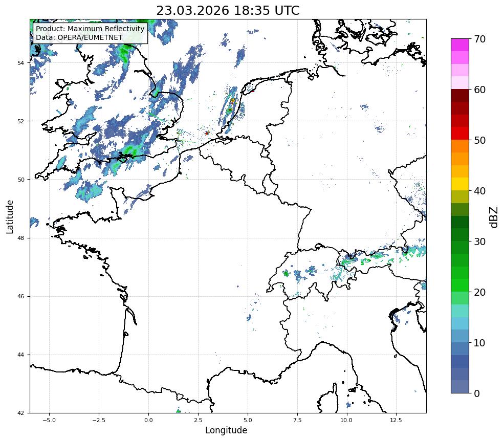The image size is (504, 440).
Task: Click the latitude tick label 42
Action: tap(20, 413)
